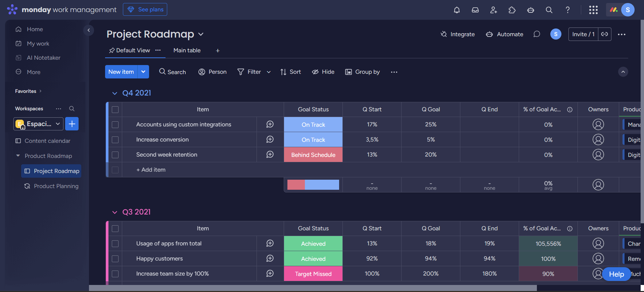The height and width of the screenshot is (292, 644).
Task: Click the Automate button
Action: click(505, 34)
